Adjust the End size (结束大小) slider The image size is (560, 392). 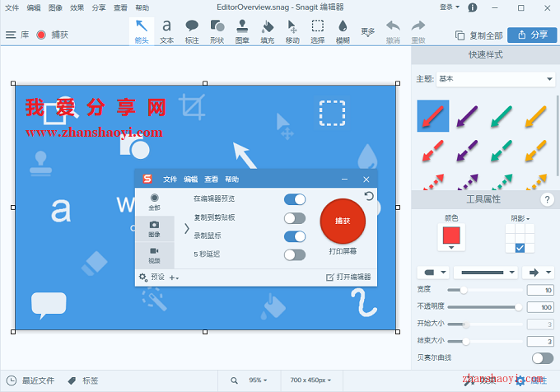485,342
